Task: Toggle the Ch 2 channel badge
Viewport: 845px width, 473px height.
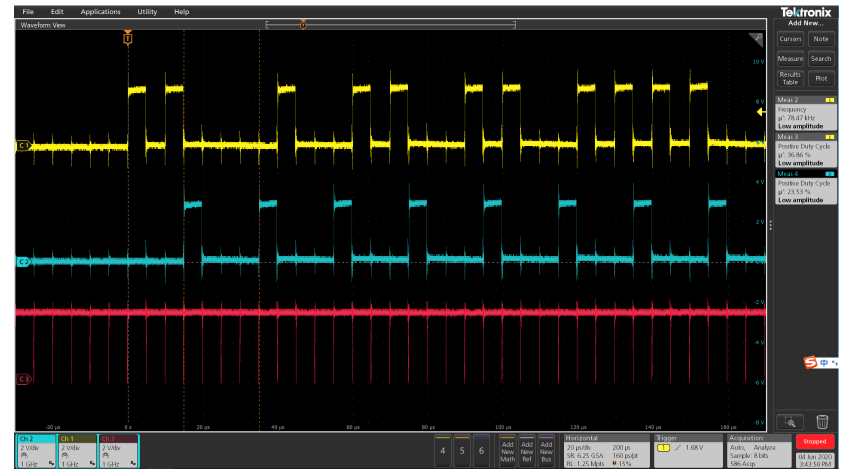Action: [37, 451]
